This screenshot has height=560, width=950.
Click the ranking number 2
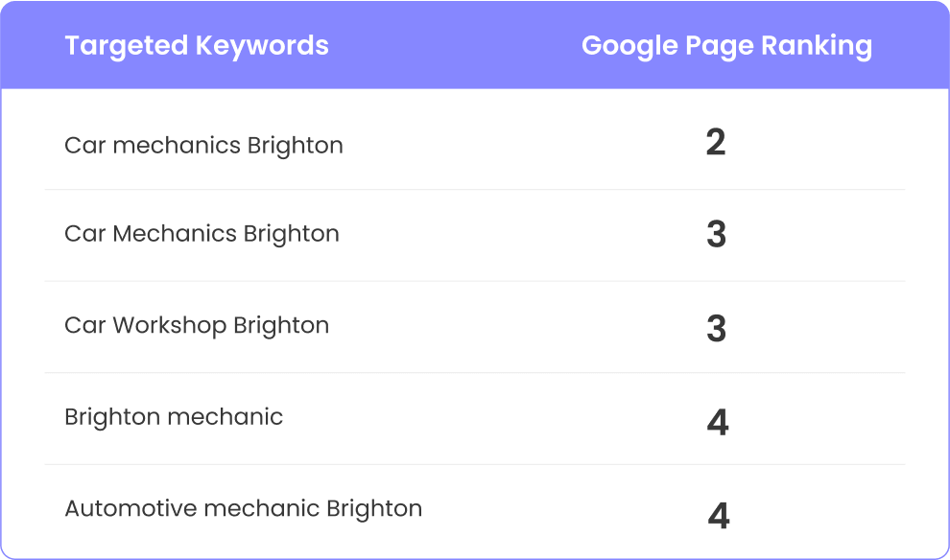click(x=716, y=143)
